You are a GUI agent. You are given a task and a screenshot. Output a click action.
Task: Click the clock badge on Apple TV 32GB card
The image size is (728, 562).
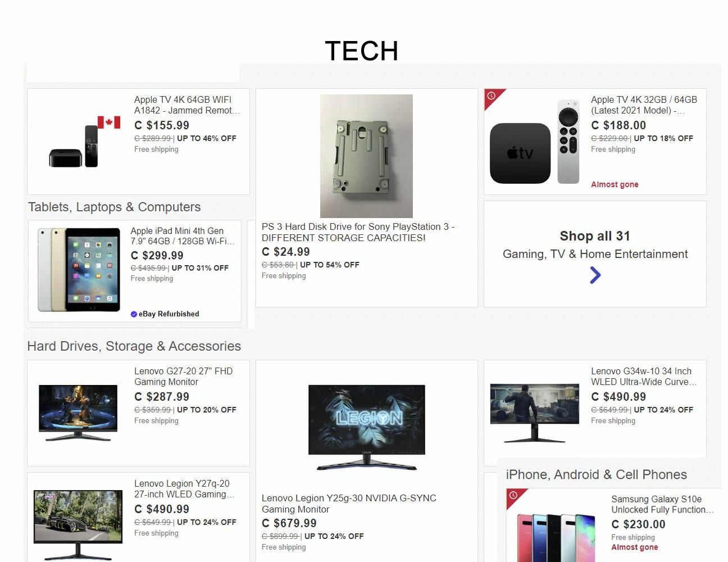click(492, 96)
